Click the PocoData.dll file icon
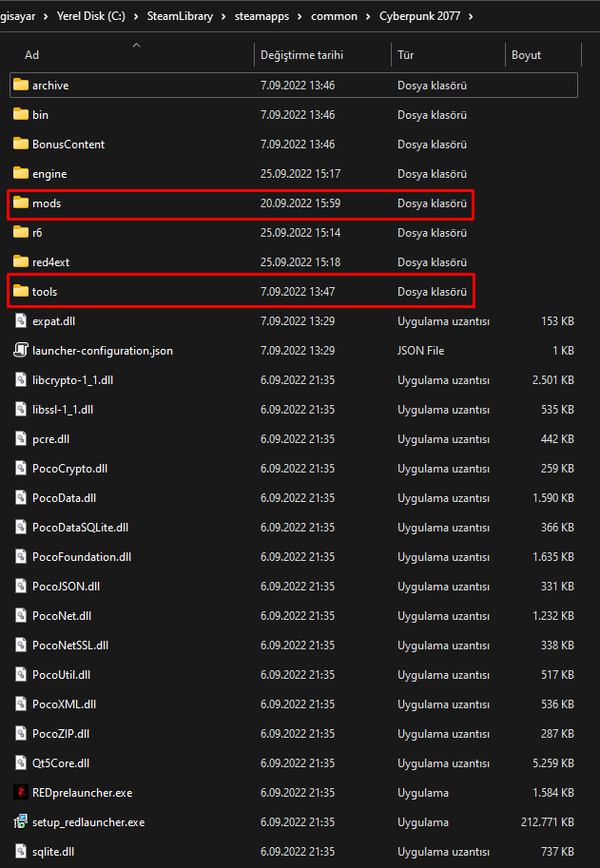The width and height of the screenshot is (600, 868). [x=21, y=497]
